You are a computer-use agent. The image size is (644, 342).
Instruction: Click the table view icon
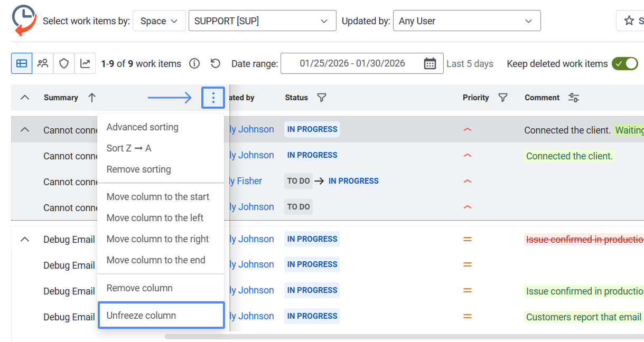22,63
